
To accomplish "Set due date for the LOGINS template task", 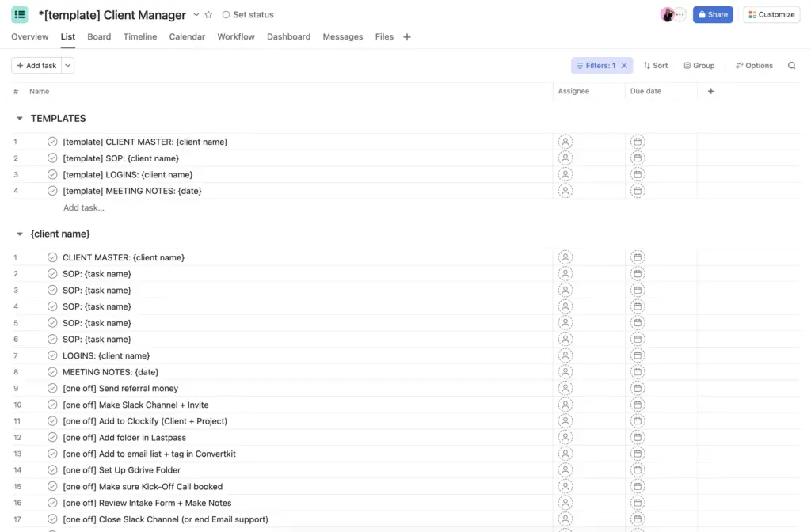I will click(638, 174).
